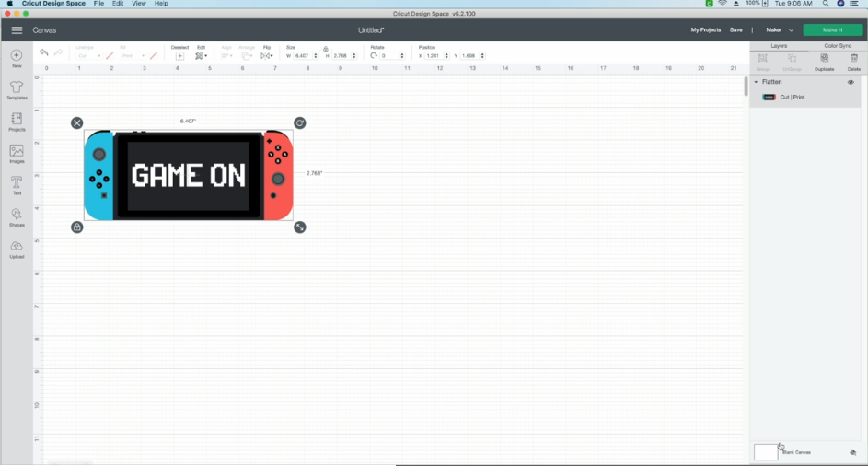Screen dimensions: 868x466
Task: Click the Fill color swatch
Action: click(x=154, y=56)
